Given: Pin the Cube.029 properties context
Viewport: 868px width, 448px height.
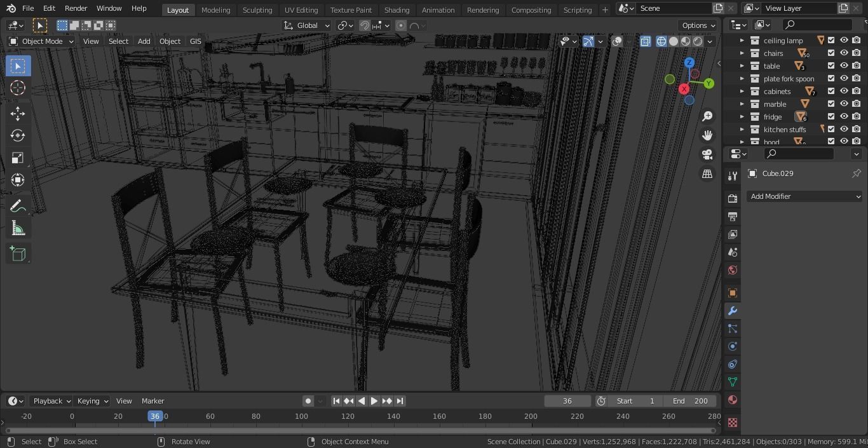Looking at the screenshot, I should tap(856, 173).
